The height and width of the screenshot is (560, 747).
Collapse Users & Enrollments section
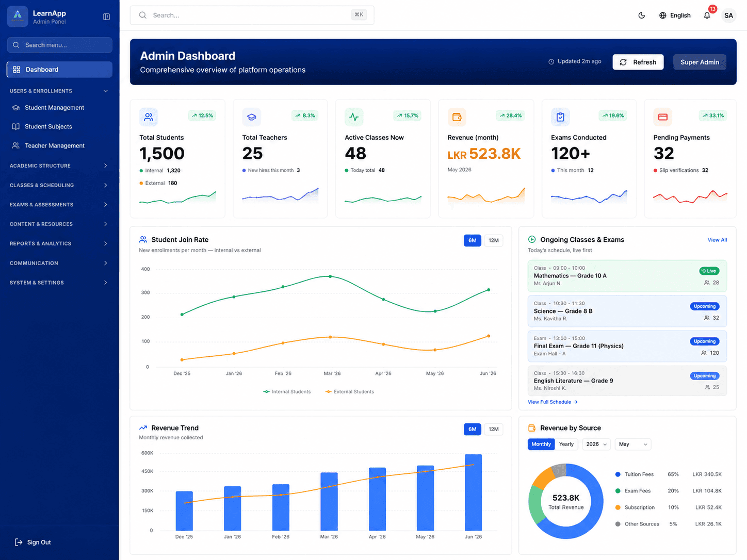pyautogui.click(x=59, y=91)
